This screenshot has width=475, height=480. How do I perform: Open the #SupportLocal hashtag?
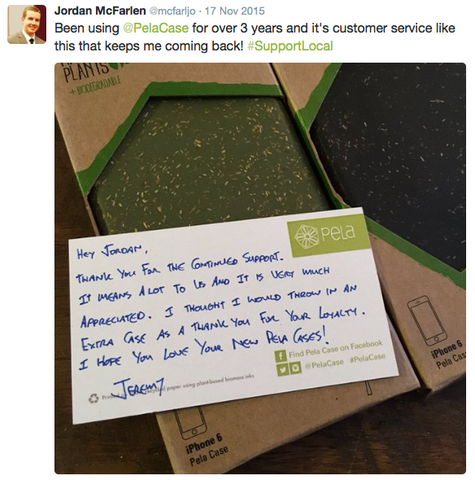click(290, 46)
